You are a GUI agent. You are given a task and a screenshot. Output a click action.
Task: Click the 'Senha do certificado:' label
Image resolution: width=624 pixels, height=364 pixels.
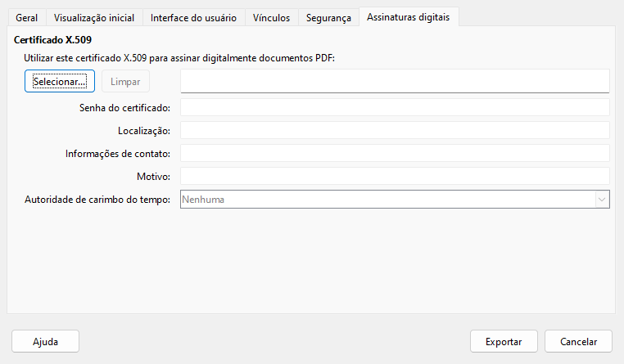(x=124, y=108)
